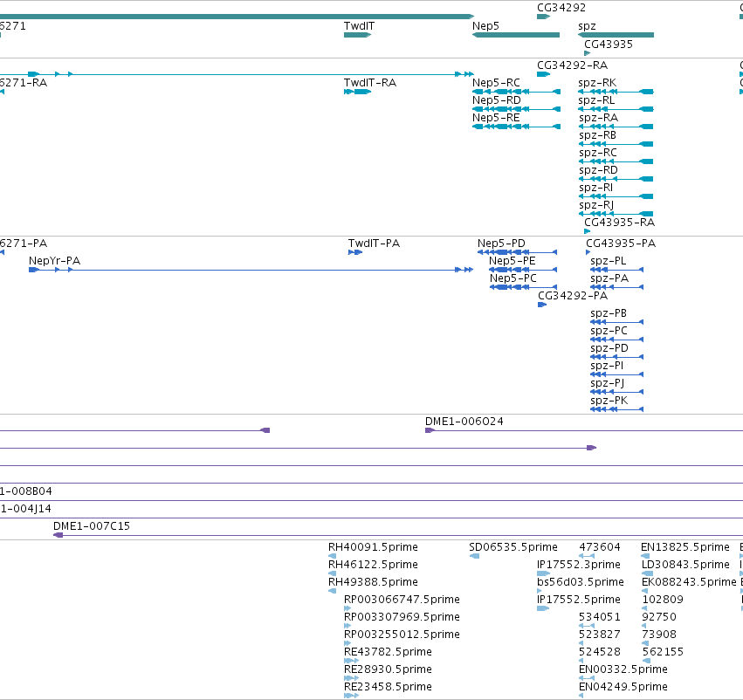Click the spz-RK transcript label
The height and width of the screenshot is (700, 743).
coord(597,83)
